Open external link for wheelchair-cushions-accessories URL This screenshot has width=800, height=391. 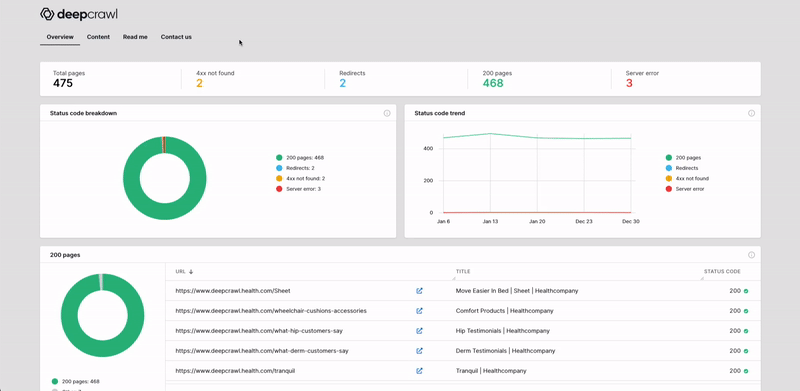point(419,311)
